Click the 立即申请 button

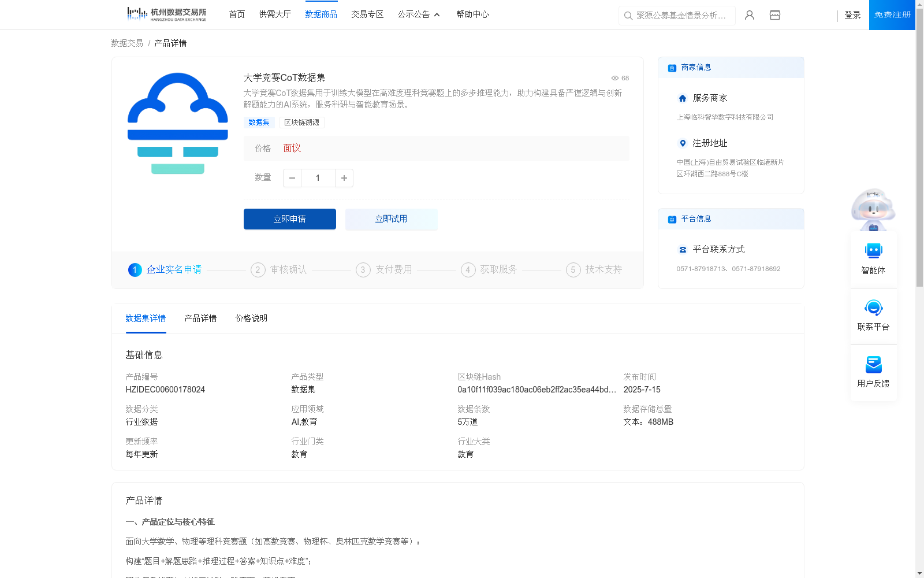coord(290,219)
